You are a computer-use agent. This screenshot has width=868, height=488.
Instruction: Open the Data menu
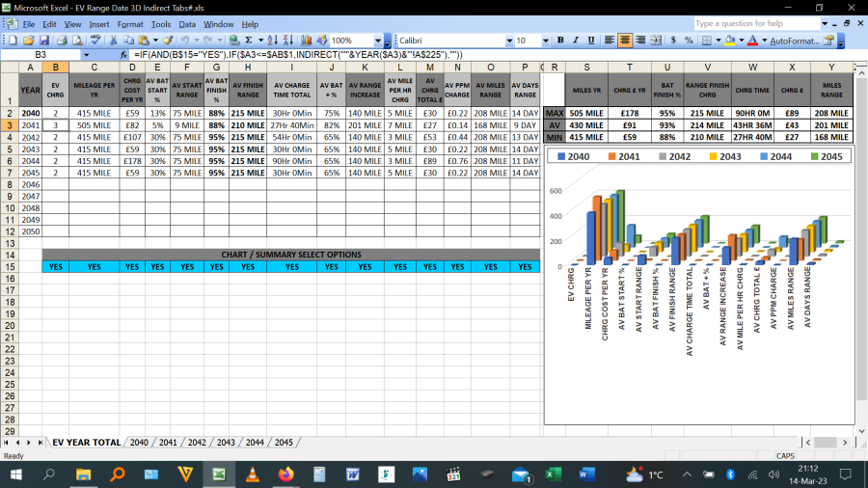[187, 24]
